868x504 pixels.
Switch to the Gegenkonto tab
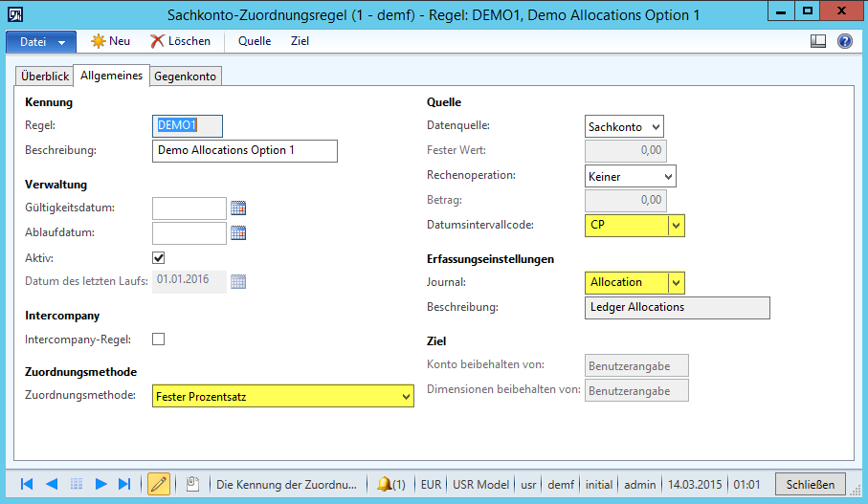click(x=186, y=77)
